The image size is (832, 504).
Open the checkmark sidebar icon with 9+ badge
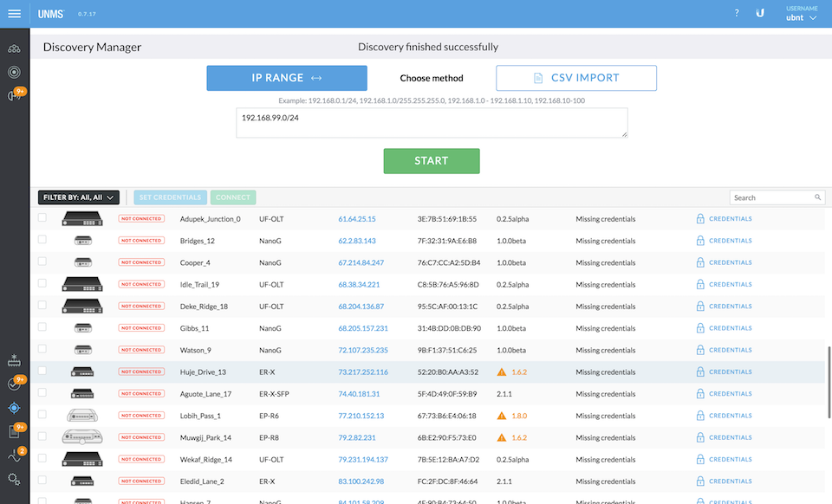click(x=16, y=383)
